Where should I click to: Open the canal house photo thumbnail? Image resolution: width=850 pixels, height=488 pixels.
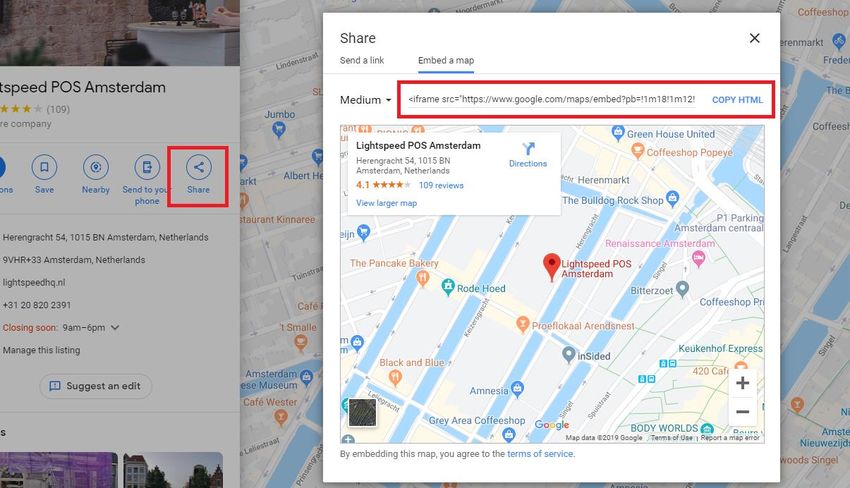(x=173, y=470)
